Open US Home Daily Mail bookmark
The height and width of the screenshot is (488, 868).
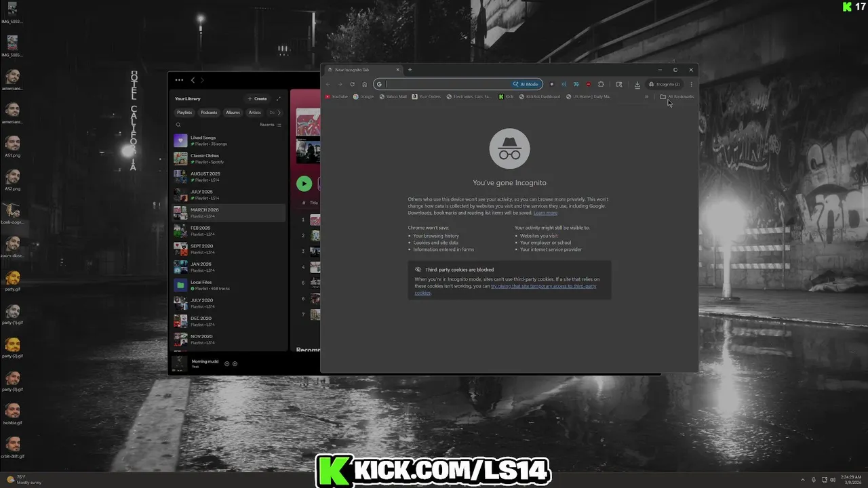(x=589, y=96)
